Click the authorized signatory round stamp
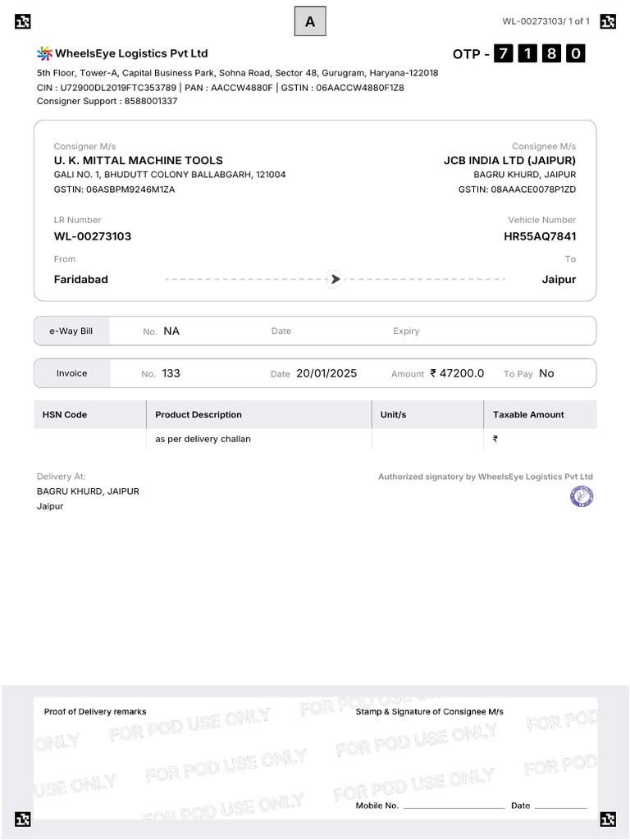 [582, 496]
